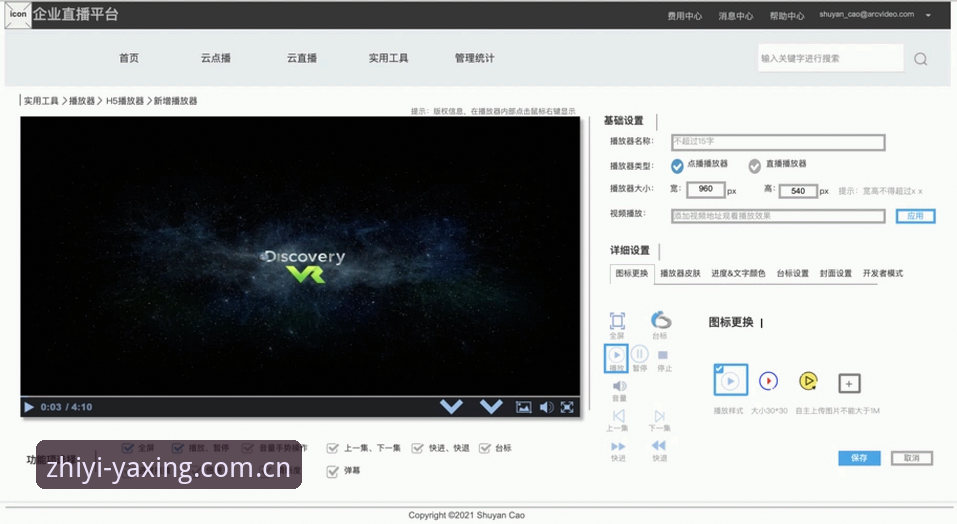957x524 pixels.
Task: Switch to the 开发者模式 tab
Action: coord(883,273)
